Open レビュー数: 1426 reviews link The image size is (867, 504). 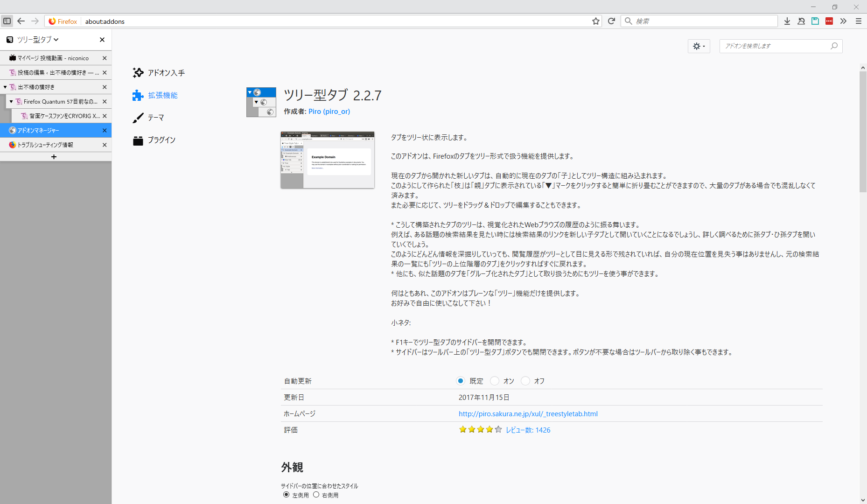click(x=528, y=430)
